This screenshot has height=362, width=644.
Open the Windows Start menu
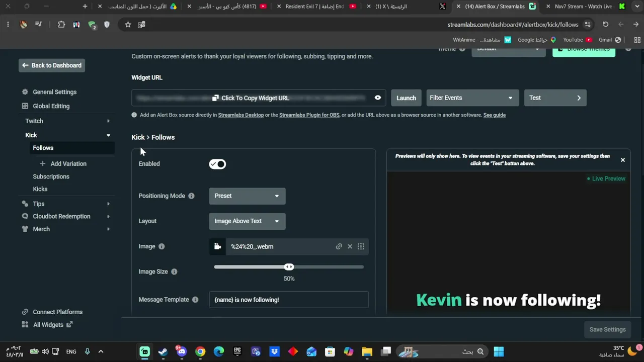pos(499,351)
